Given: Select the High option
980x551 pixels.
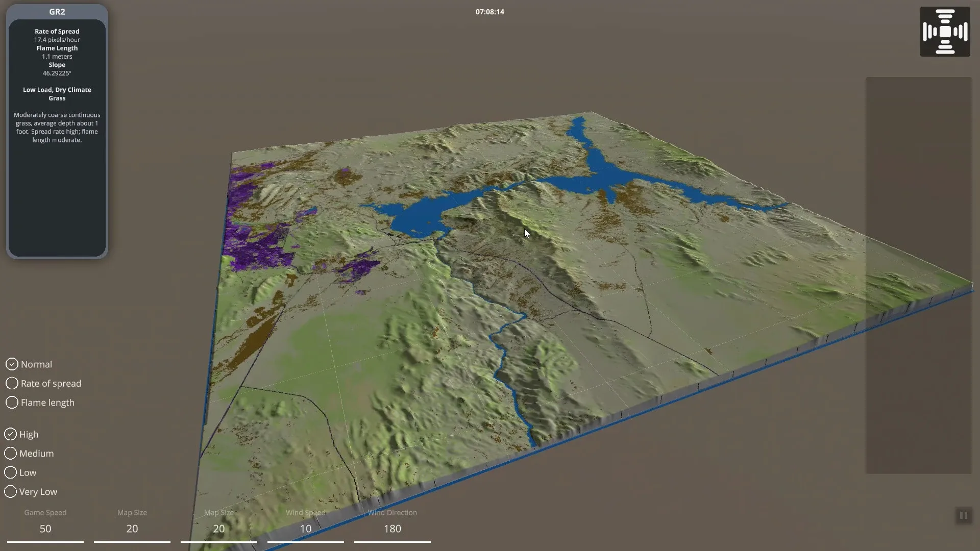Looking at the screenshot, I should coord(10,434).
